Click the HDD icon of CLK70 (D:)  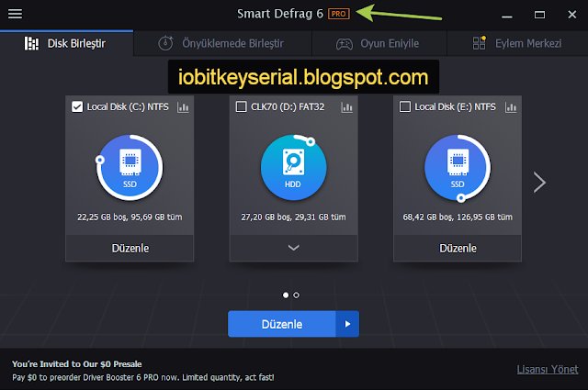[x=294, y=167]
